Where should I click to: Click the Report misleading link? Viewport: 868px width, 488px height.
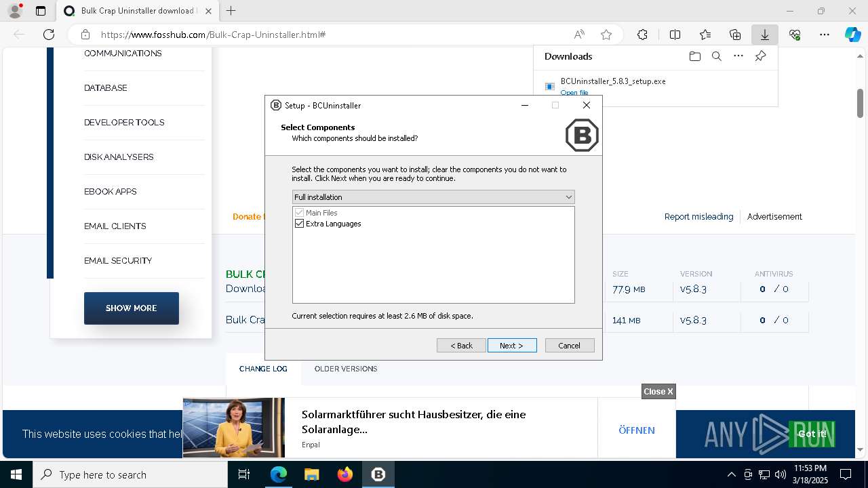pos(698,217)
